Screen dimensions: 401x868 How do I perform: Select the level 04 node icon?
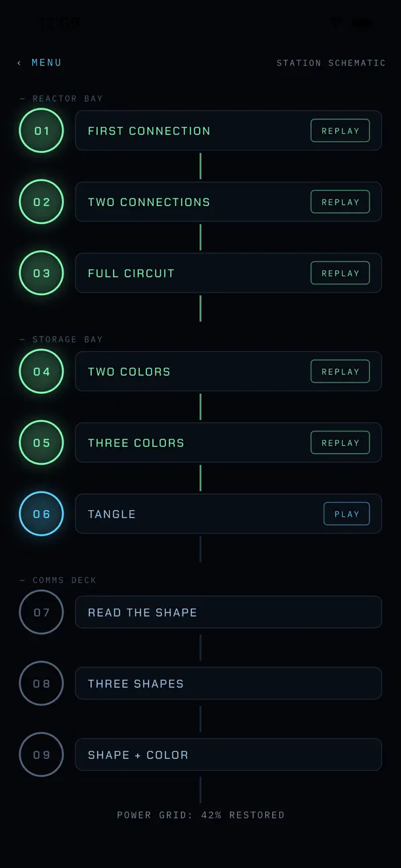(41, 371)
